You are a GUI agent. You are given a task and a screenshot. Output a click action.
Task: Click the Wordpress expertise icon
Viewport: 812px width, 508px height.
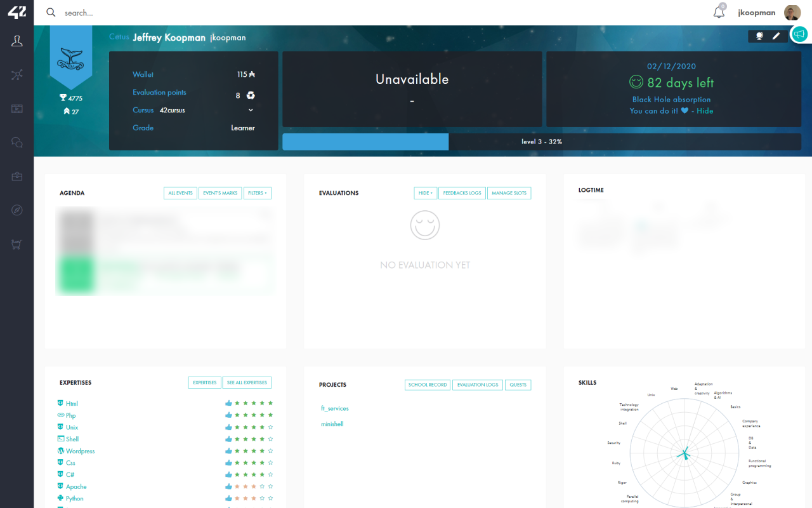tap(60, 451)
